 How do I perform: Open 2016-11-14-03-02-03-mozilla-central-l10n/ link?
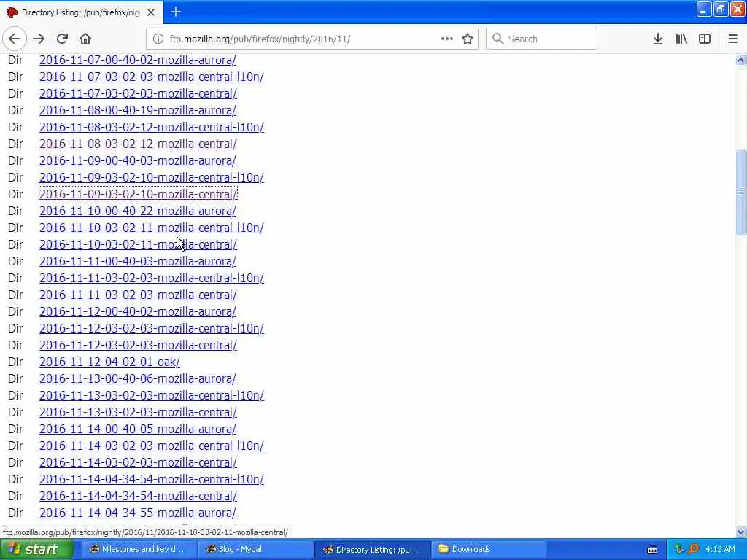point(152,446)
